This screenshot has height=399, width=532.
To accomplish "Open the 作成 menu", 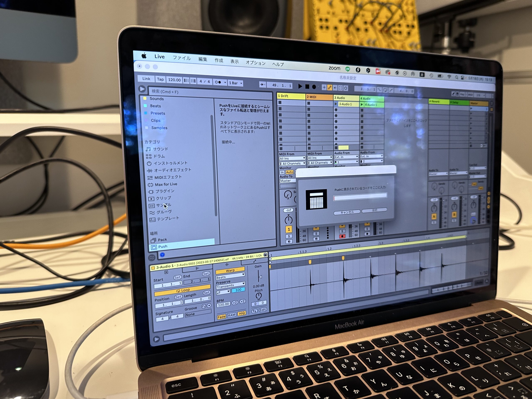I will [219, 60].
